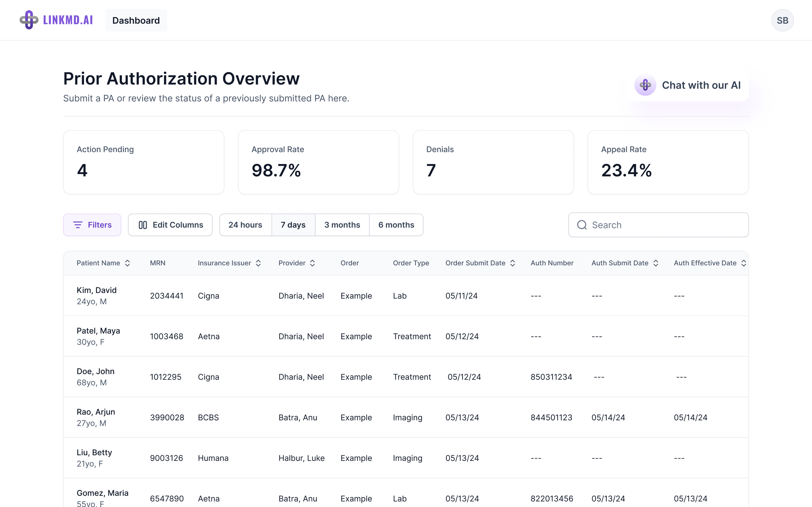Open patient Kim, David row
Viewport: 812px width, 507px height.
[x=97, y=290]
